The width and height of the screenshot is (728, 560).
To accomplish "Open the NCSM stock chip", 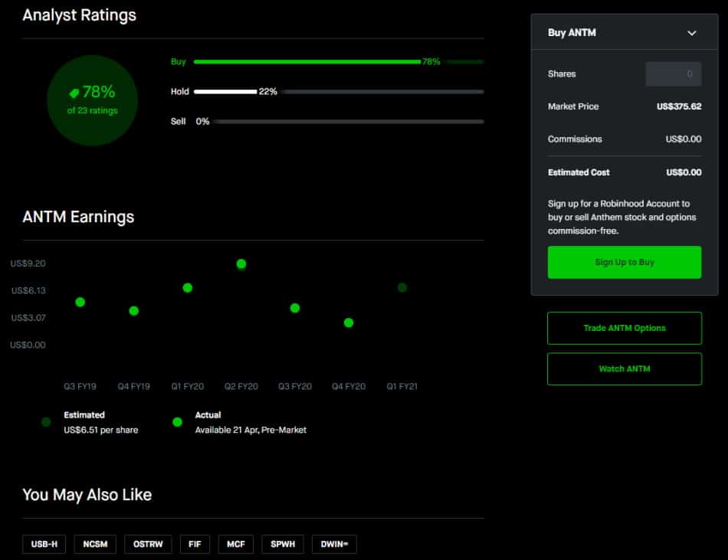I will click(95, 544).
